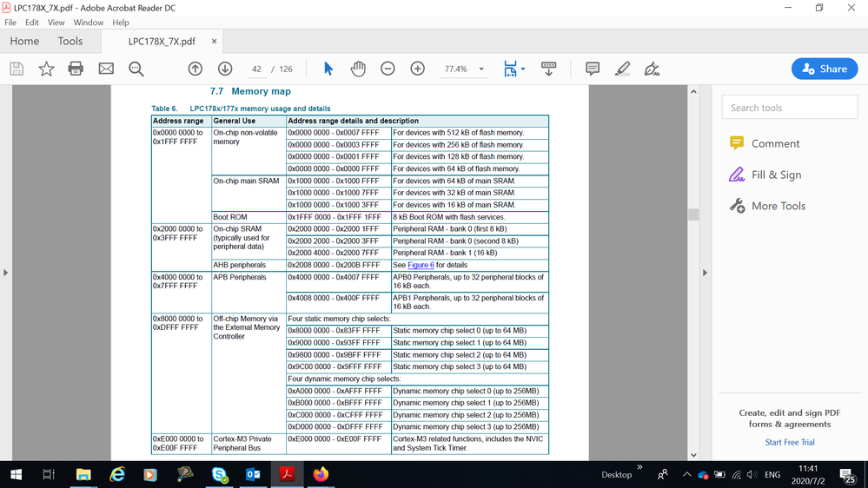The width and height of the screenshot is (868, 488).
Task: Print the document using printer icon
Action: click(x=76, y=69)
